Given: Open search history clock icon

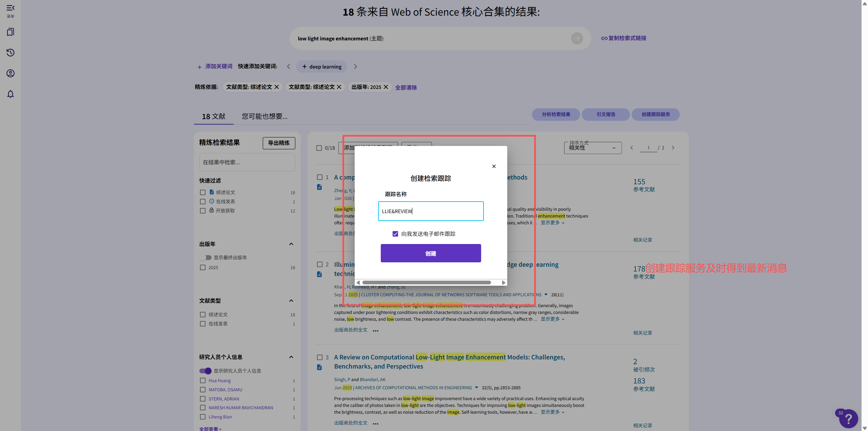Looking at the screenshot, I should click(11, 53).
